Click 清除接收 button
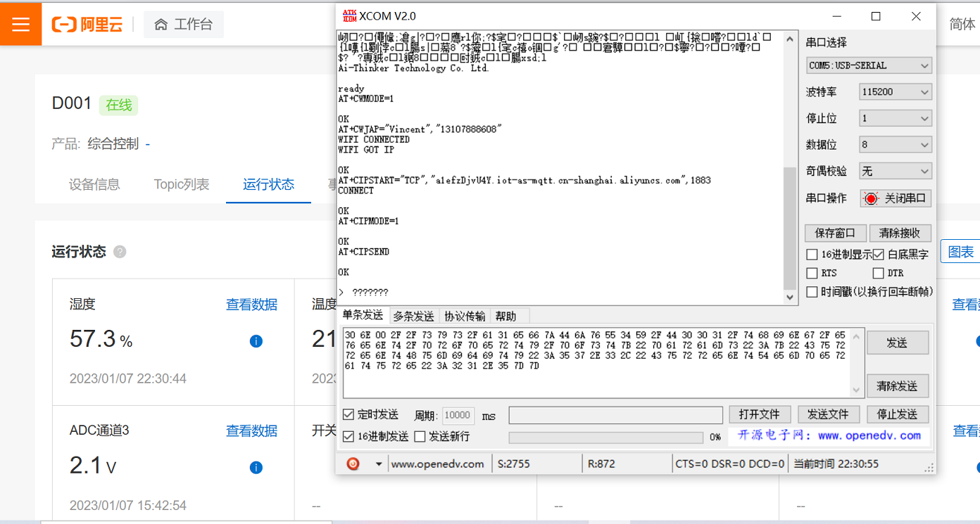Screen dimensions: 980x524 click(900, 234)
